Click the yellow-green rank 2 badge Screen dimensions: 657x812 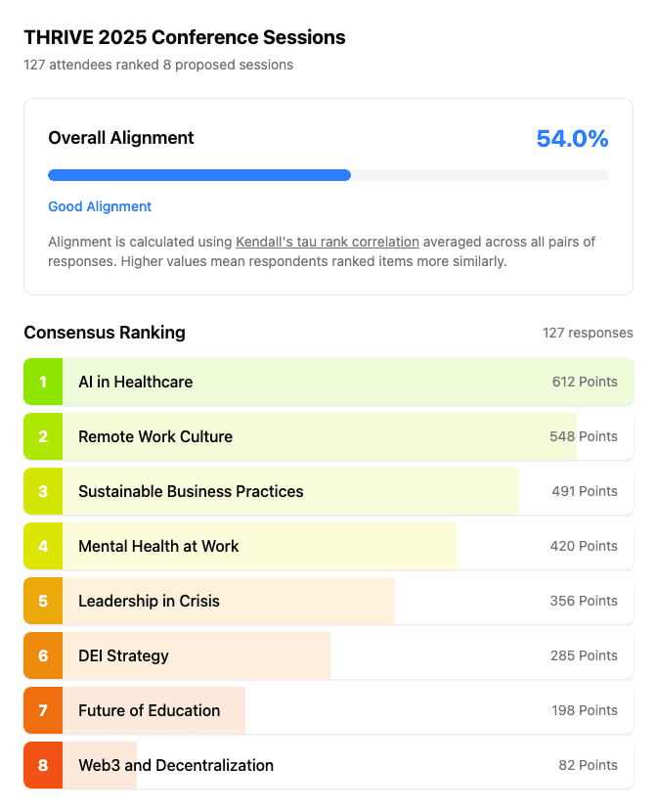[41, 436]
